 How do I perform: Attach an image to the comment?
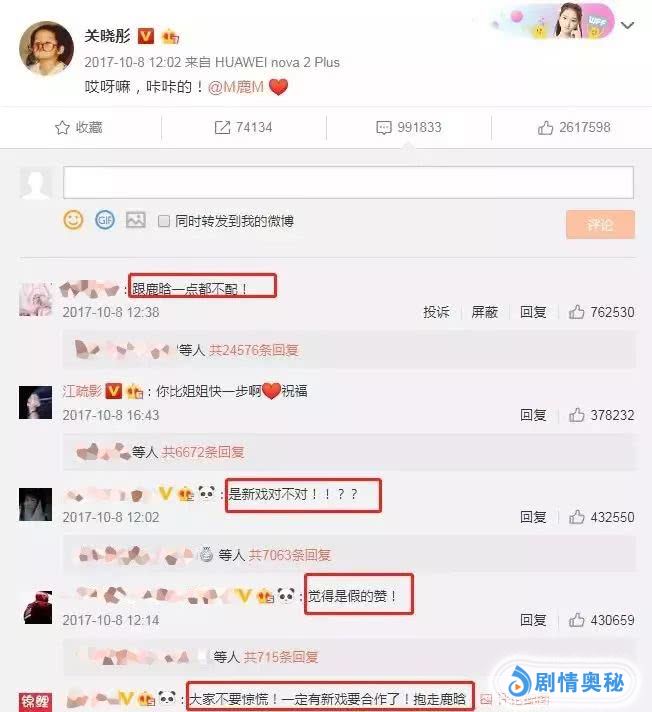136,220
